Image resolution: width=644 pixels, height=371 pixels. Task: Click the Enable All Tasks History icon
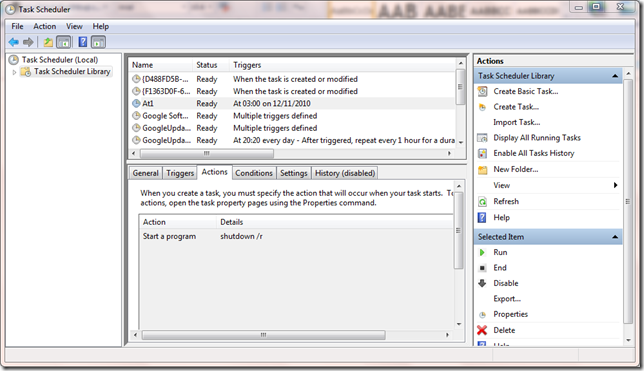[483, 153]
